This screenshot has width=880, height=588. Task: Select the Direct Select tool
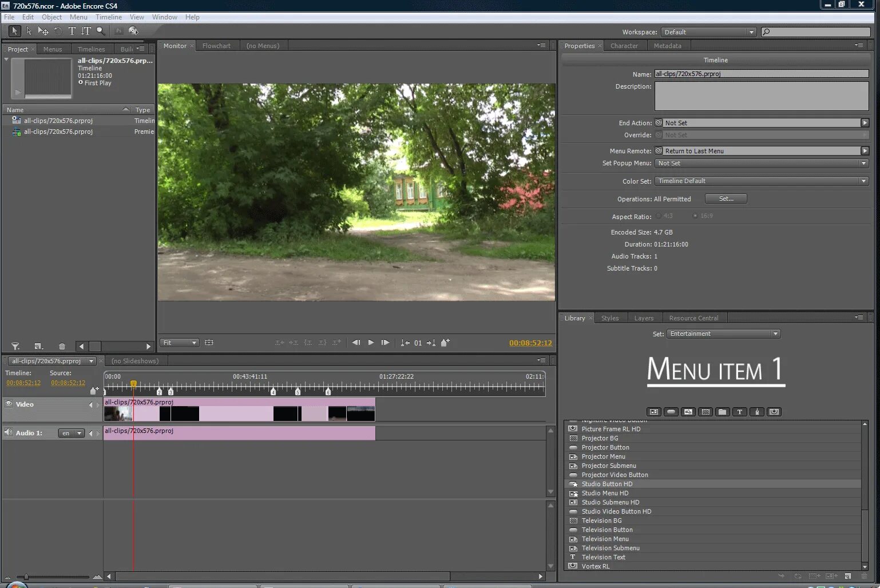(29, 31)
